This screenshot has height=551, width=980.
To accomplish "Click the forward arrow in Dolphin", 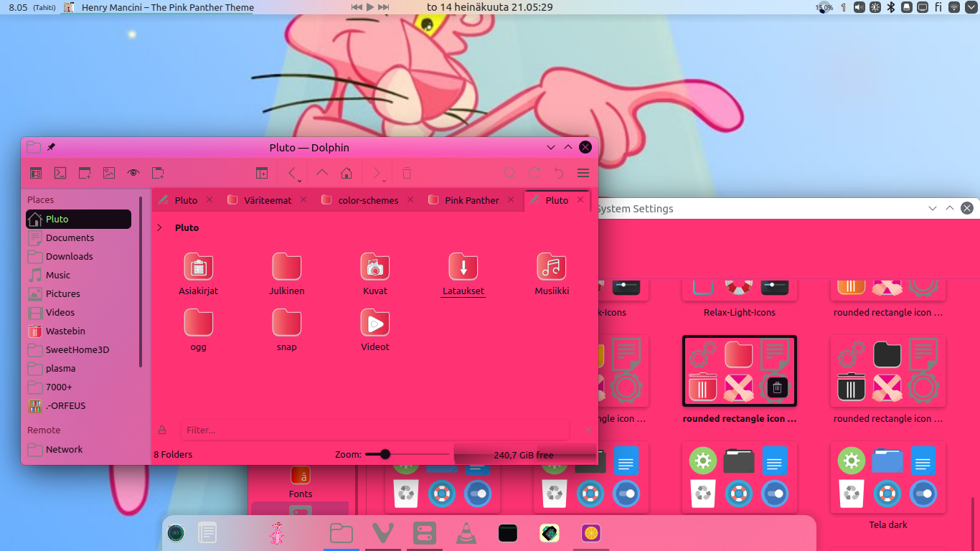I will (375, 173).
